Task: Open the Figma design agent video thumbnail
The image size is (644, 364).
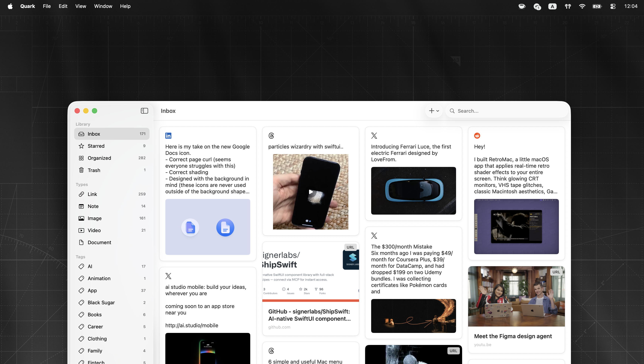Action: tap(516, 296)
